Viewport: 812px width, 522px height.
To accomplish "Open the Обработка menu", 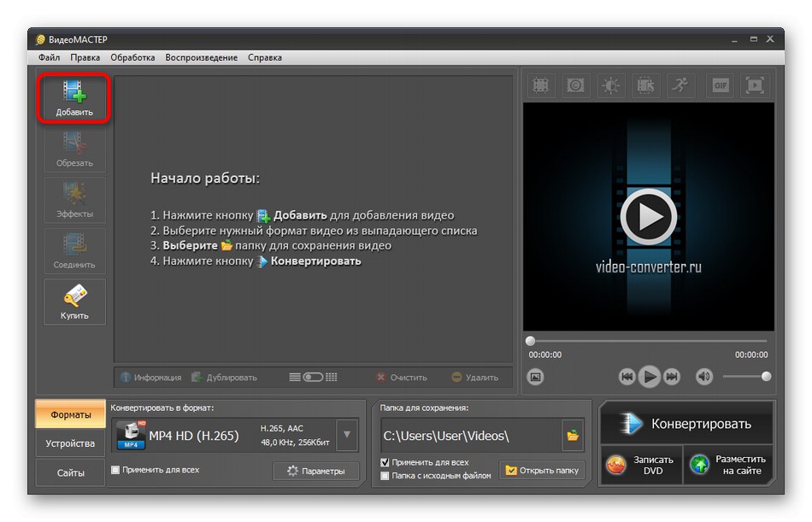I will [132, 57].
